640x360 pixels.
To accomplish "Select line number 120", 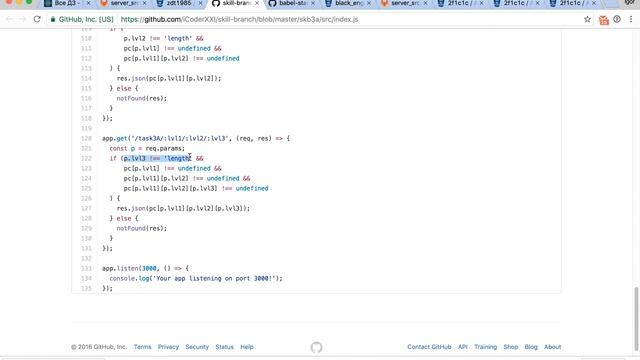I will (87, 138).
